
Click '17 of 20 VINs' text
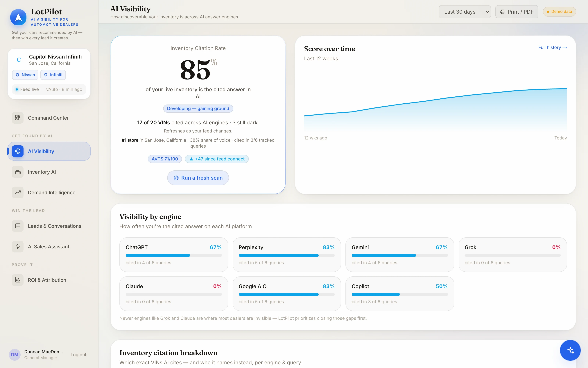[x=154, y=123]
